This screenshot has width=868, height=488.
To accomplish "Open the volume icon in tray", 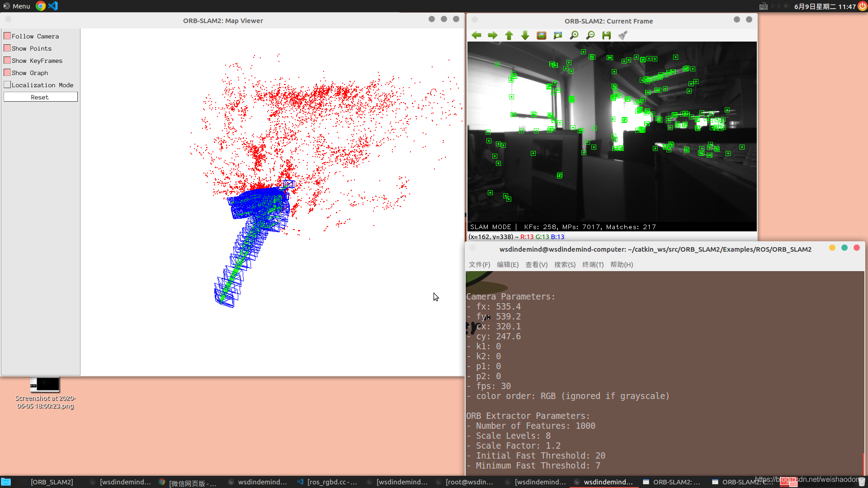I will coord(787,6).
